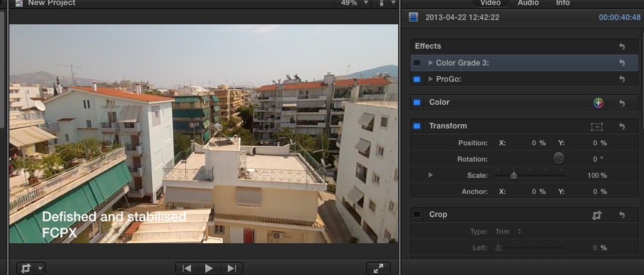Reset all Effects with the reset arrow
The width and height of the screenshot is (644, 275).
tap(622, 46)
